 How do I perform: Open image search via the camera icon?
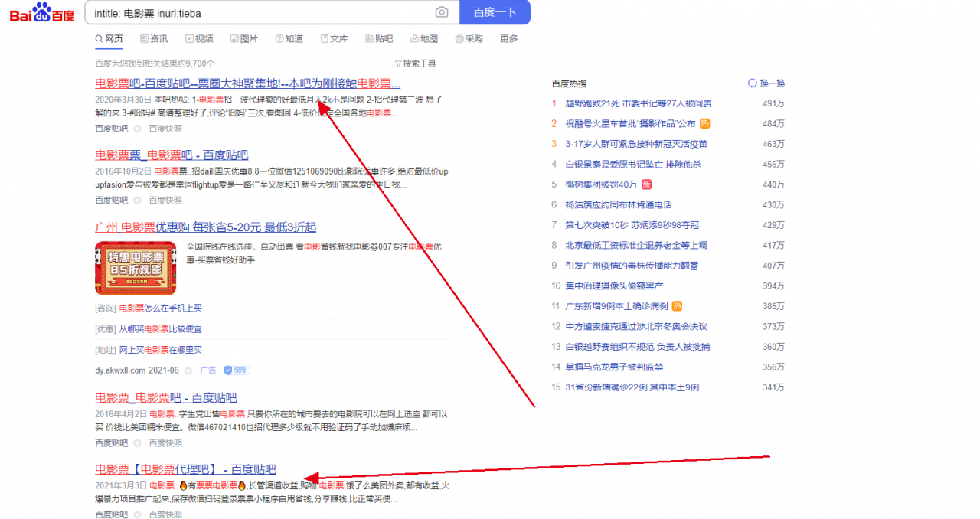pyautogui.click(x=442, y=12)
